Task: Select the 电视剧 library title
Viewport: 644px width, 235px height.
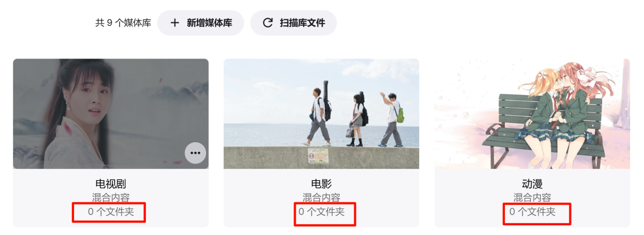Action: (x=111, y=185)
